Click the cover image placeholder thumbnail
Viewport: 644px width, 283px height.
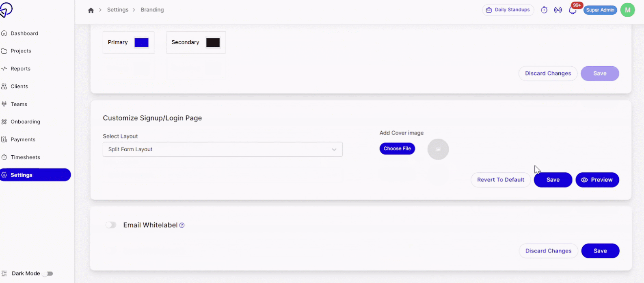438,149
